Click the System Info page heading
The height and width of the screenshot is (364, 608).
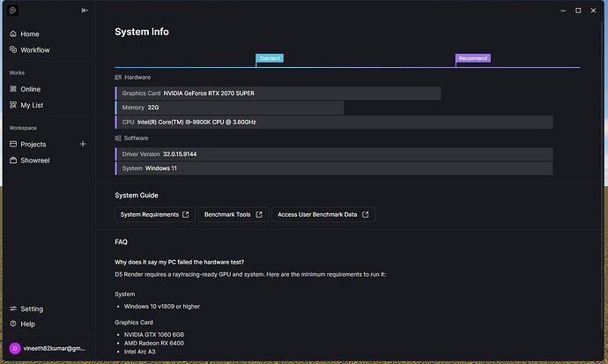pyautogui.click(x=142, y=32)
